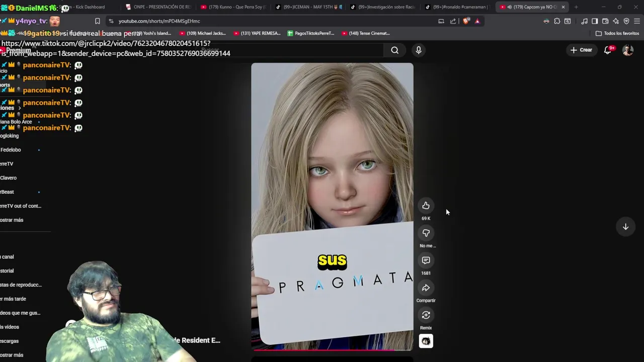644x362 pixels.
Task: Open erreTV out of cont... channel
Action: pyautogui.click(x=21, y=206)
